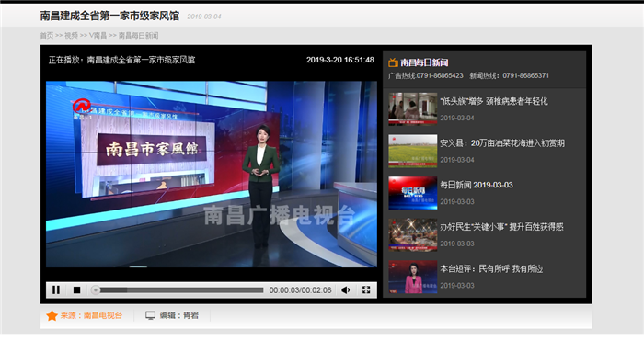Click the orange TV icon by 南昌每日新闻
The height and width of the screenshot is (340, 644).
tap(393, 62)
